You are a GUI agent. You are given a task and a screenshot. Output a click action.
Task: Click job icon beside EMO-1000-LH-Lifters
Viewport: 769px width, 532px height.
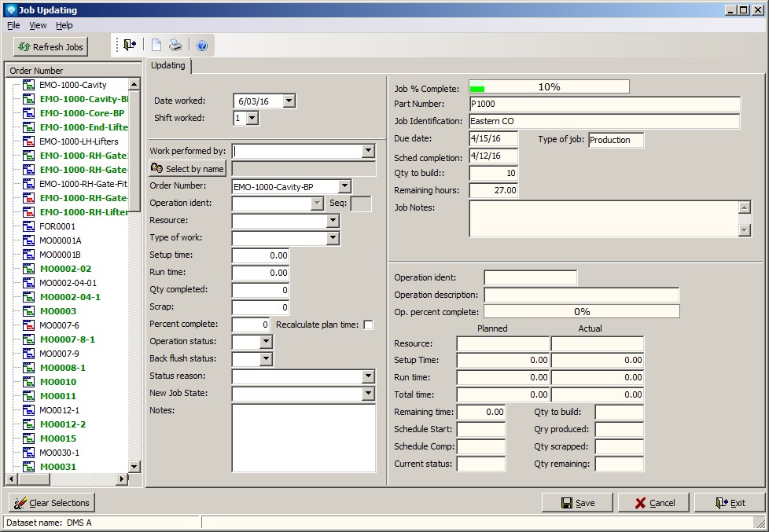pos(29,141)
